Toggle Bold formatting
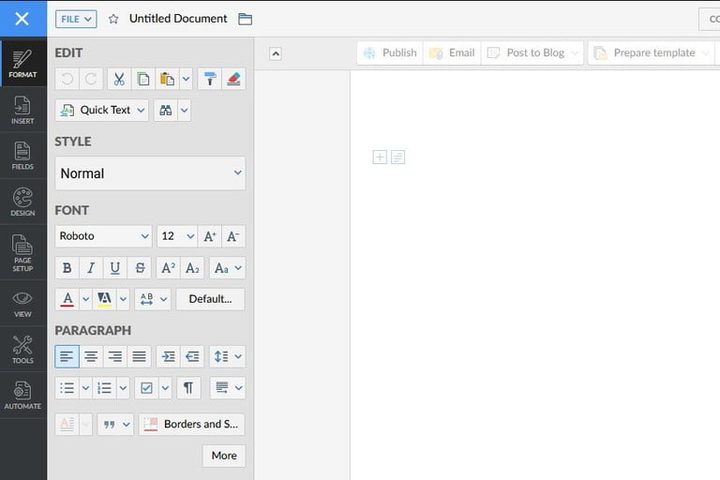This screenshot has width=720, height=480. point(67,268)
